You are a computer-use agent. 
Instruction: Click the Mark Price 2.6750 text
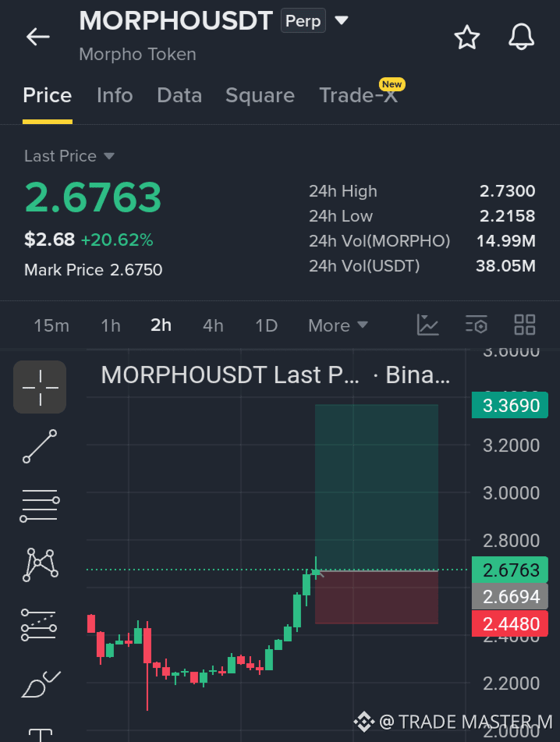[x=93, y=270]
